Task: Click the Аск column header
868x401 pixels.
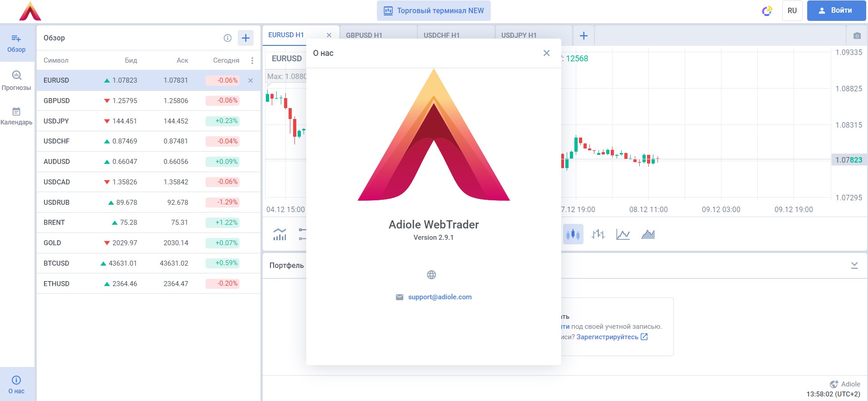Action: pos(182,60)
